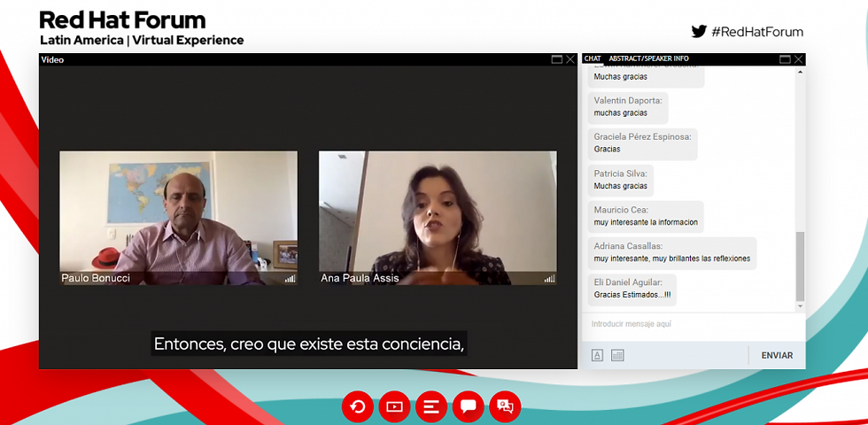Close the Video panel
Image resolution: width=868 pixels, height=425 pixels.
(570, 59)
